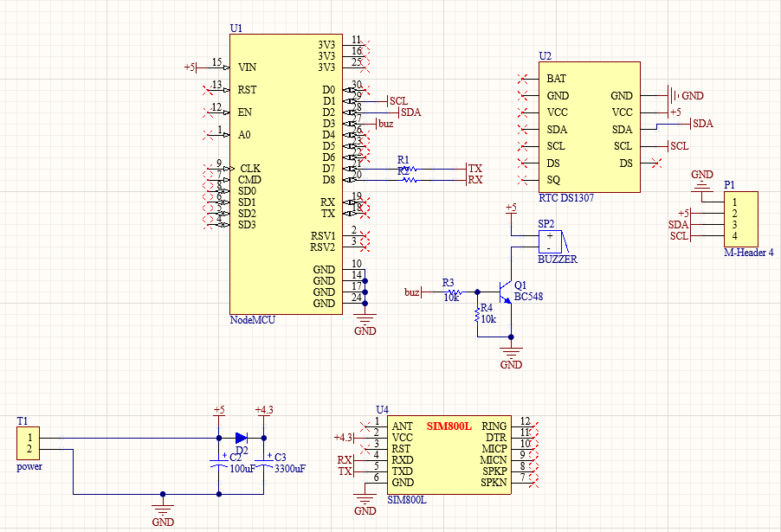Click the M-Header 4 label text

749,253
